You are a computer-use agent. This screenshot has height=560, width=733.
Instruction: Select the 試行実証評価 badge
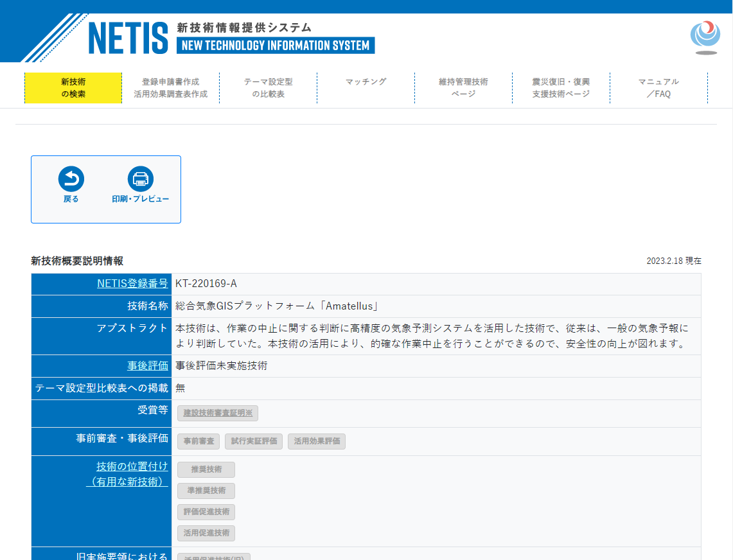[253, 441]
